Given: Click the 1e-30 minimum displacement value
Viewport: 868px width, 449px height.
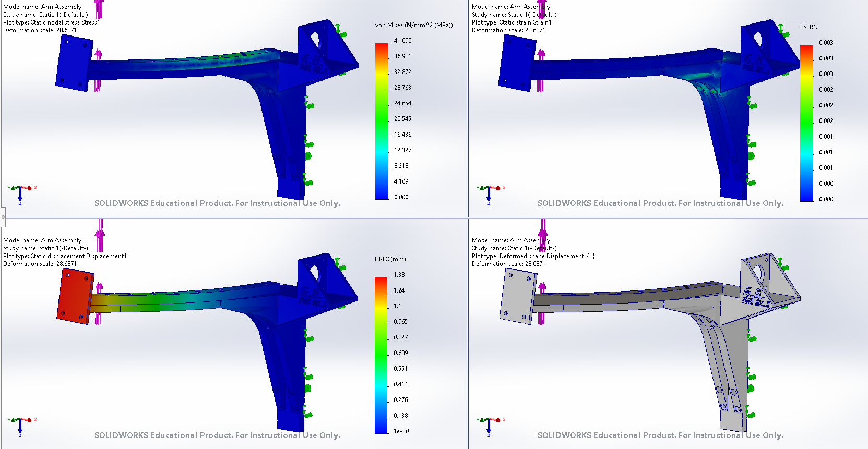Looking at the screenshot, I should coord(401,431).
